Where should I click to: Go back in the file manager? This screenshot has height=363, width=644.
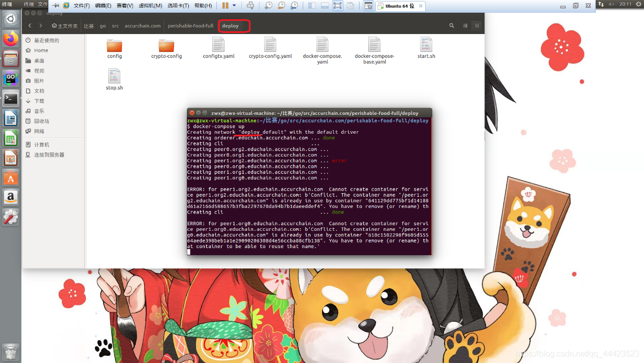30,25
